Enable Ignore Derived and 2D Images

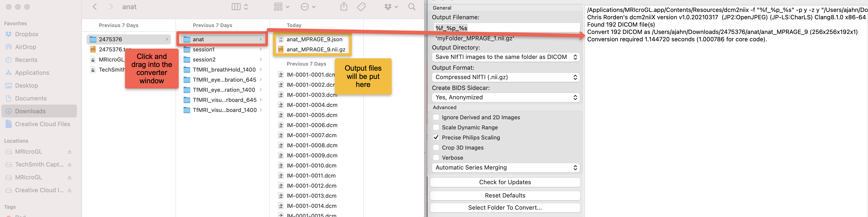coord(436,117)
